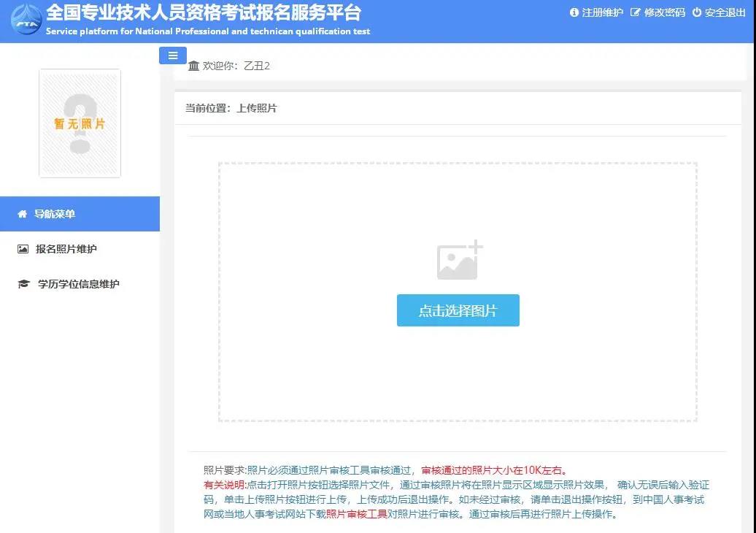Click the 注册维护 header link
This screenshot has width=756, height=533.
tap(601, 12)
